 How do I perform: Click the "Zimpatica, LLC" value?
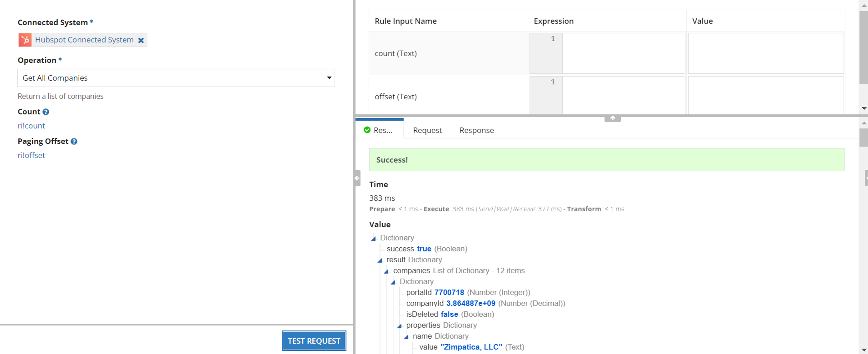click(471, 347)
